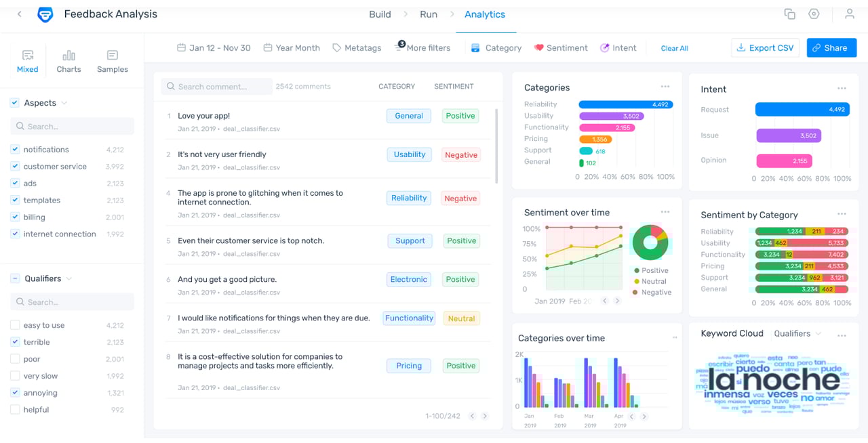Screen dimensions: 868x443
Task: Change Functionality tag on notifications comment
Action: tap(409, 318)
